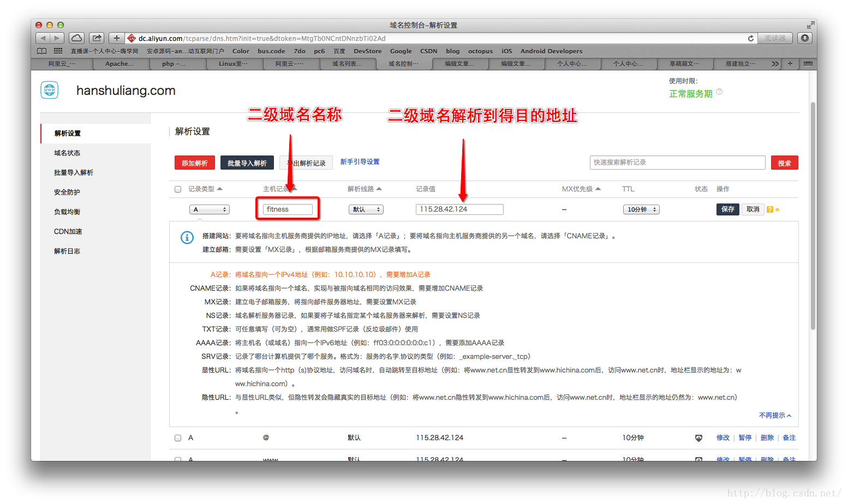This screenshot has height=504, width=848.
Task: Click the host record field containing fitness
Action: 288,209
